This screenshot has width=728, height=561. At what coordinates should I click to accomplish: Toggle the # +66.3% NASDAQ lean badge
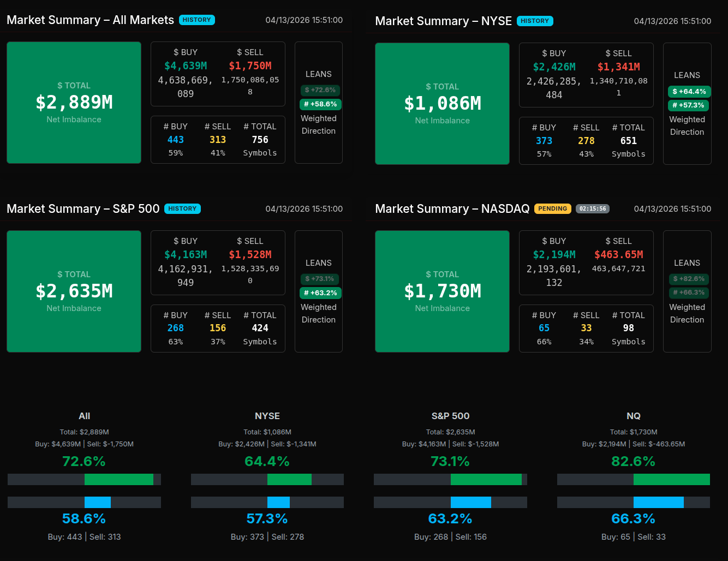(688, 293)
